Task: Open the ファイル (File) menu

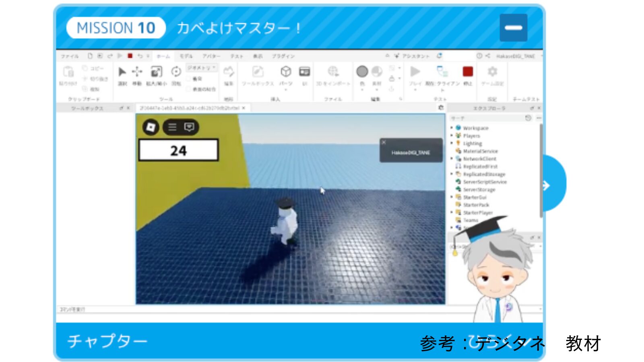Action: 70,56
